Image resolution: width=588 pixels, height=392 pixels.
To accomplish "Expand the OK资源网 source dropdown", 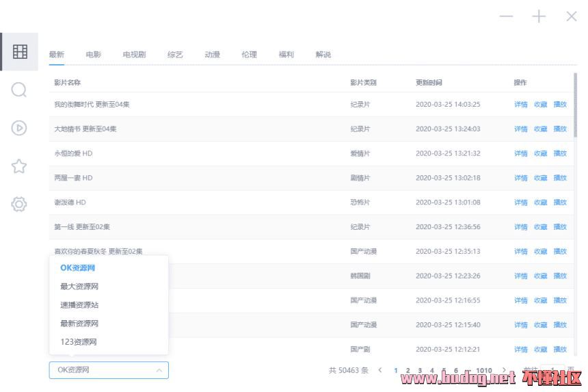I will [109, 370].
